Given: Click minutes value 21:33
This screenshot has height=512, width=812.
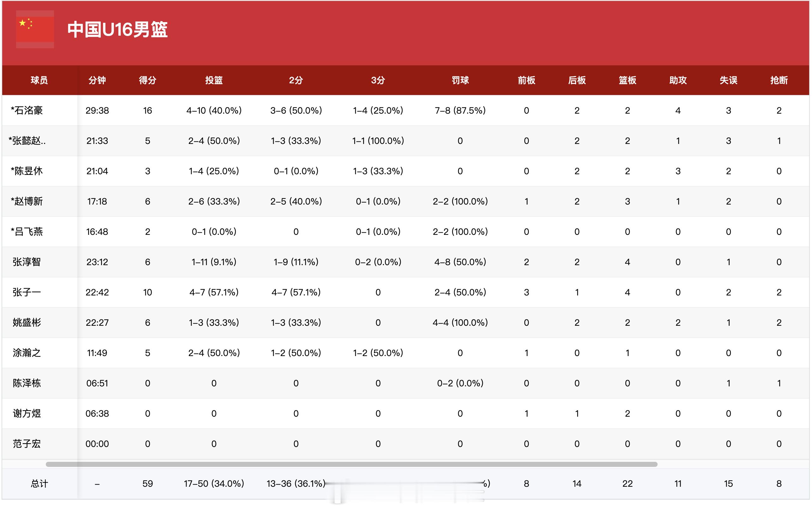Looking at the screenshot, I should point(97,141).
